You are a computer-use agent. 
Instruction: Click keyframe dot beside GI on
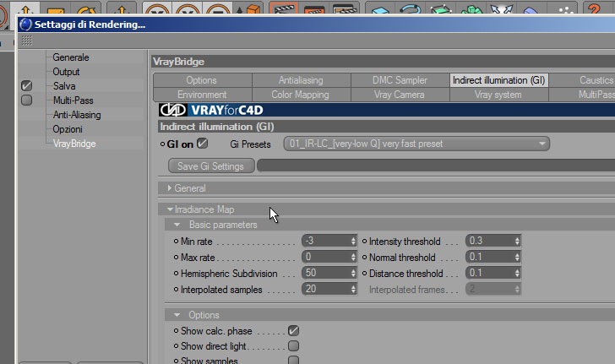click(x=162, y=144)
